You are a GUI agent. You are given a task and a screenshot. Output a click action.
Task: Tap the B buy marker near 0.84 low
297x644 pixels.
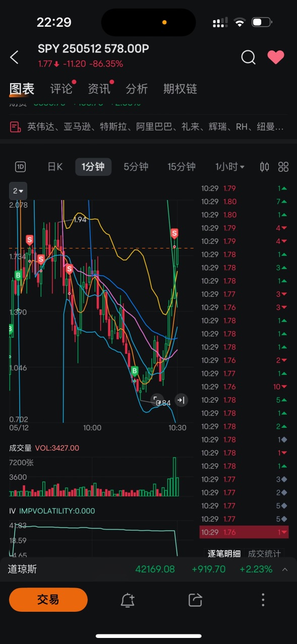(x=135, y=371)
